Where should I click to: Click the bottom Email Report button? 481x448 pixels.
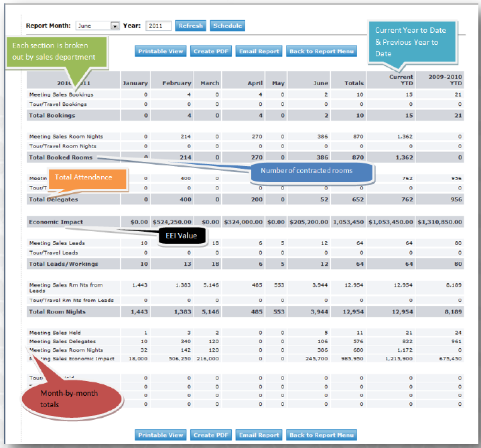click(x=259, y=435)
